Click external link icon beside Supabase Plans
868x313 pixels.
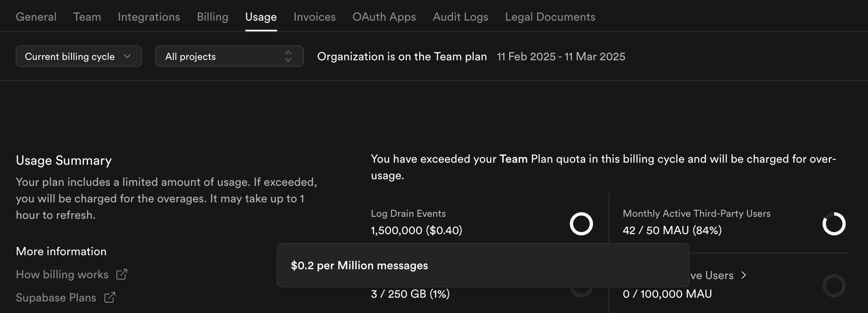pyautogui.click(x=110, y=297)
